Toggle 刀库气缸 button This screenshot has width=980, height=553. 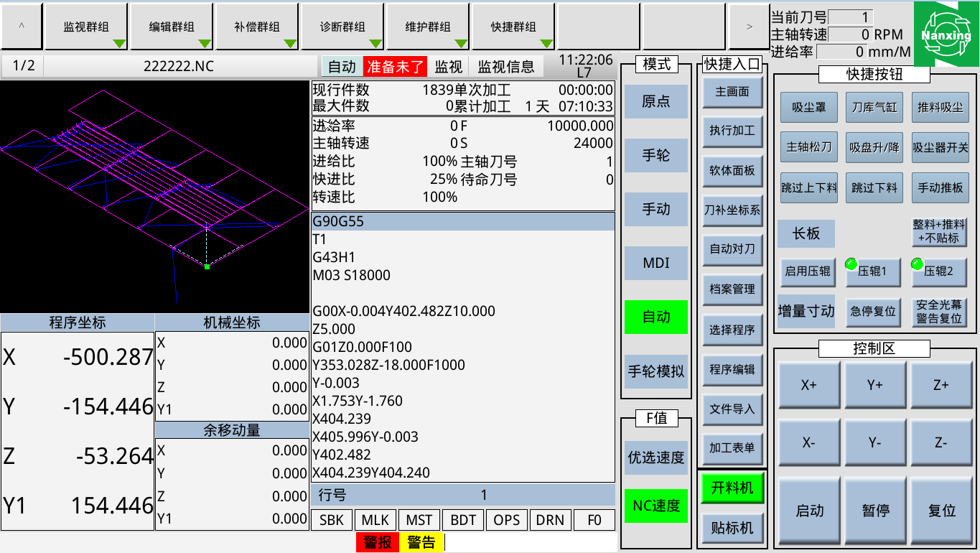click(874, 108)
